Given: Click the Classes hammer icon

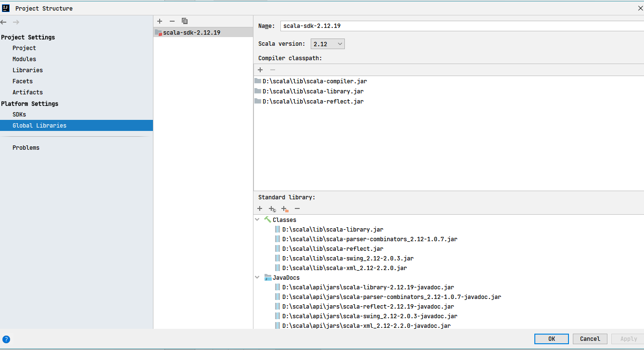Looking at the screenshot, I should point(267,220).
